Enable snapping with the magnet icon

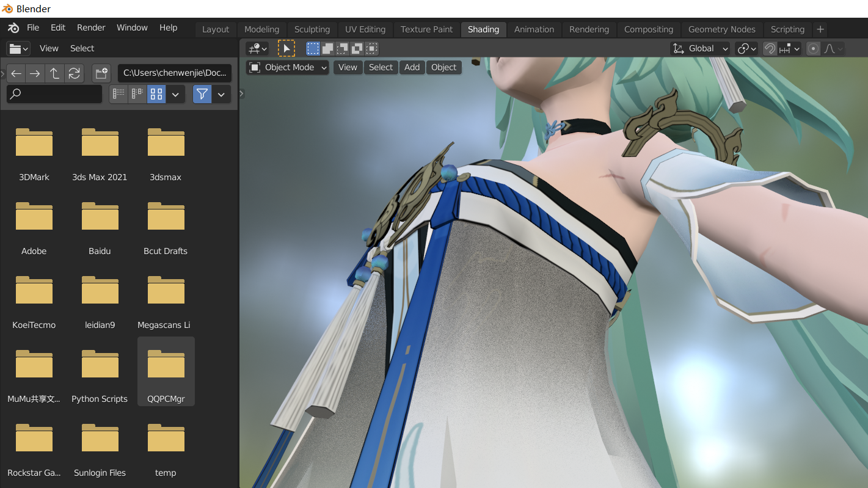click(770, 49)
